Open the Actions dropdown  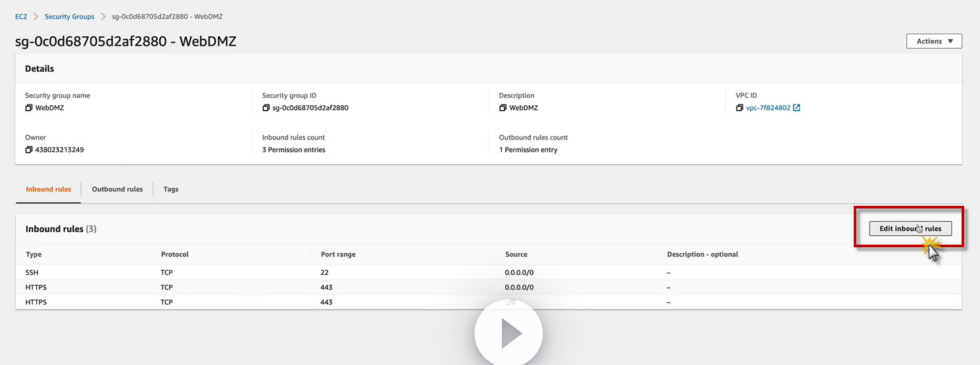coord(934,41)
